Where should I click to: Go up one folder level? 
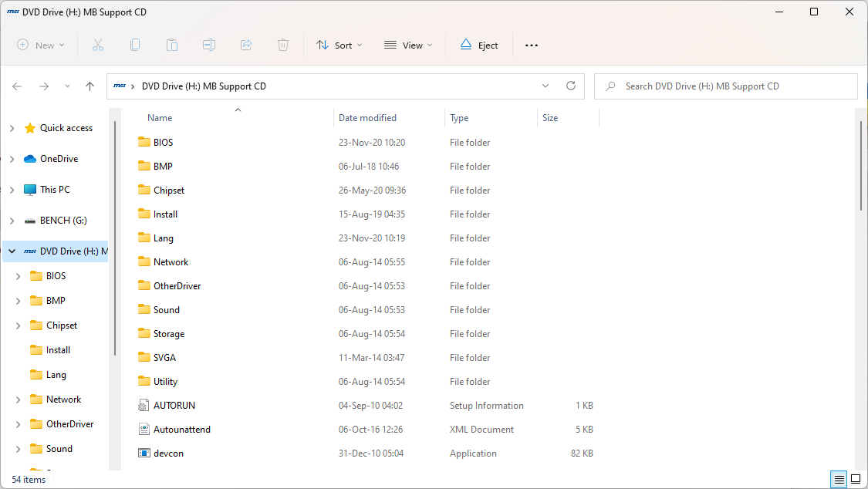click(90, 86)
